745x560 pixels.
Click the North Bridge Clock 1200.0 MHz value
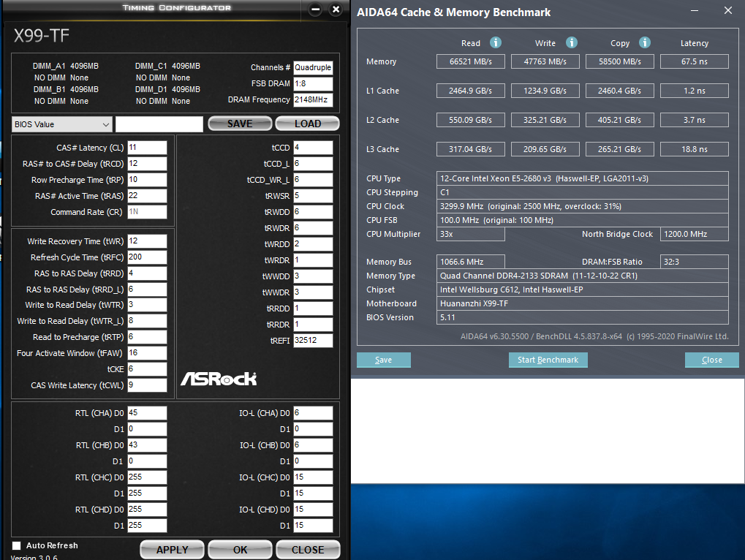(x=694, y=234)
